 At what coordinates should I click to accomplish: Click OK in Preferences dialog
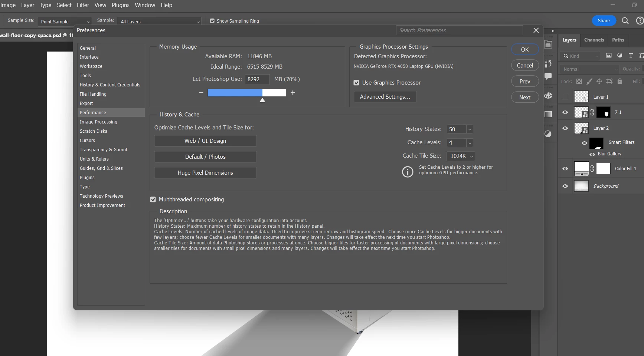(525, 50)
